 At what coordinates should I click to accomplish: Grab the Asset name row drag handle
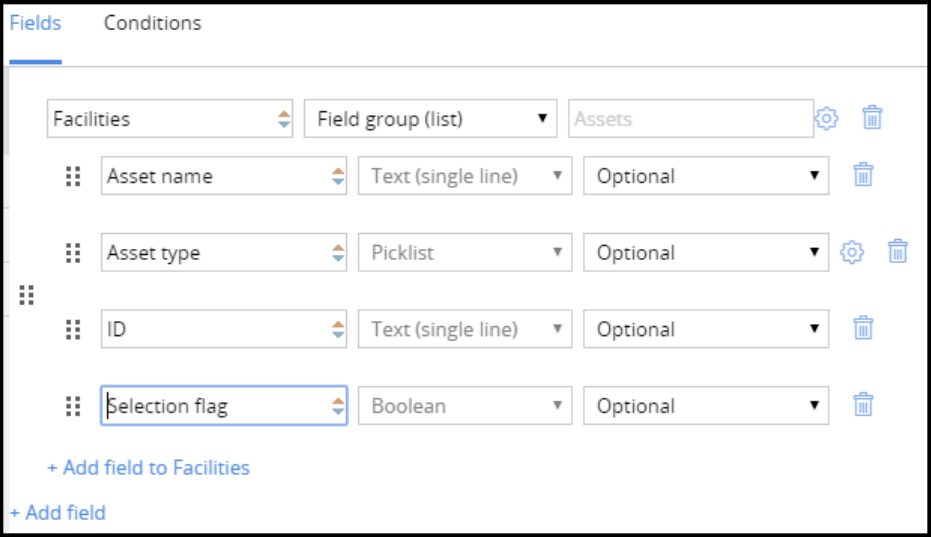[x=73, y=177]
